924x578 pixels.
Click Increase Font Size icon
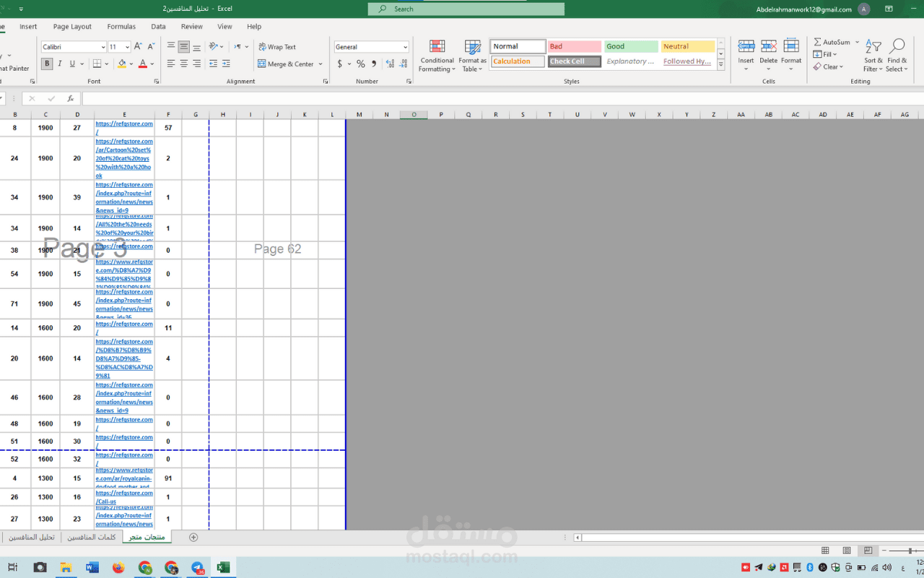point(138,46)
